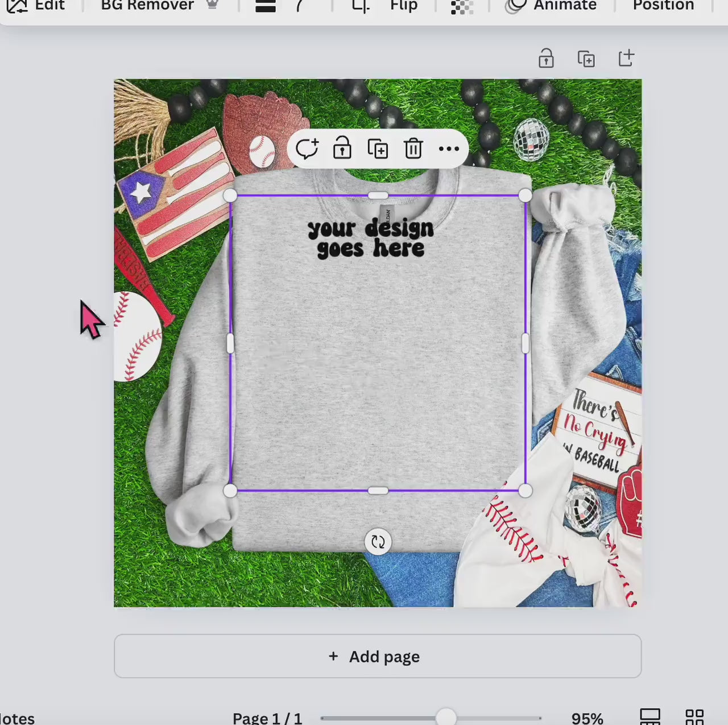
Task: Click the comment icon in the floating toolbar
Action: click(x=307, y=149)
